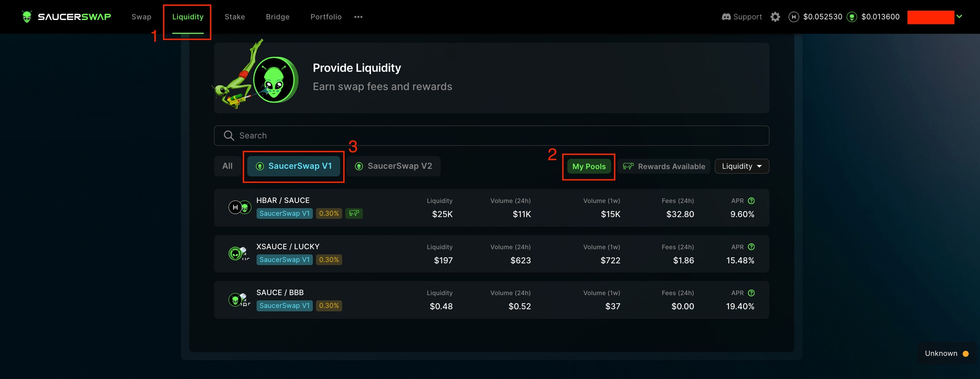Click the SAUCE / BBB weekly volume $37
Screen dimensions: 980x379
click(x=612, y=306)
